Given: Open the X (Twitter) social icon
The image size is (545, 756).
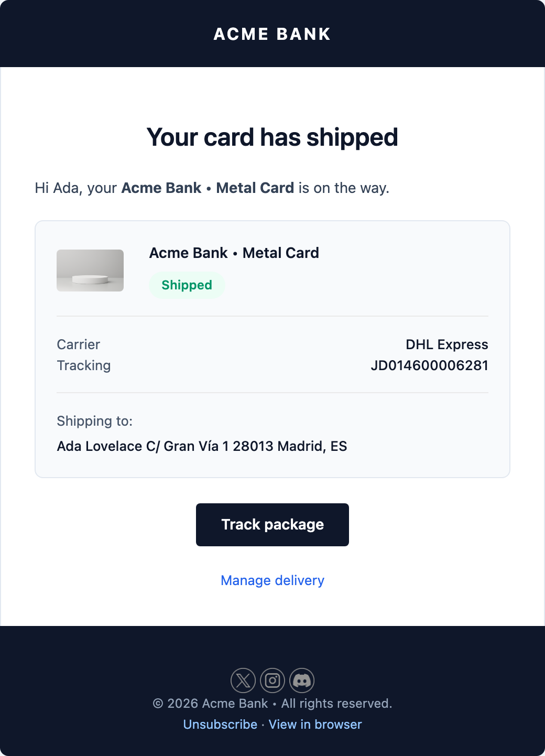Looking at the screenshot, I should point(243,680).
